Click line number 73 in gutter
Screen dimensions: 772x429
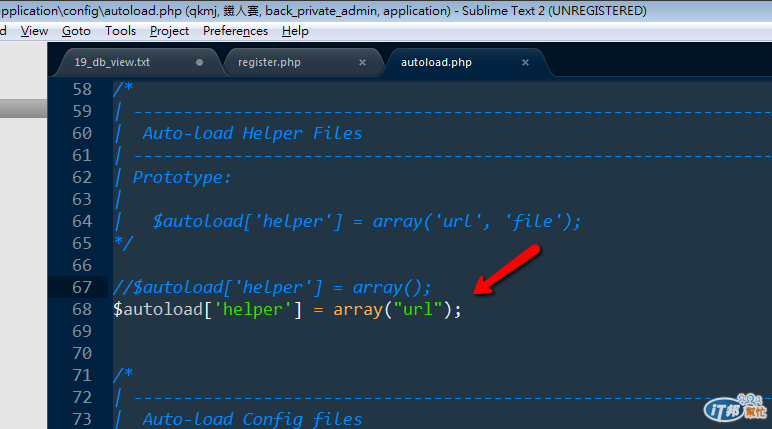click(x=82, y=419)
